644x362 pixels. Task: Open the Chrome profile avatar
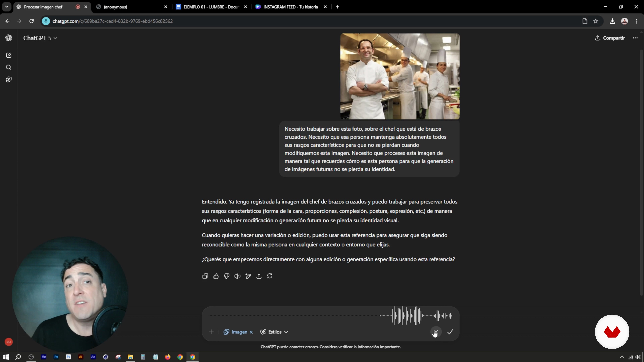(x=625, y=21)
